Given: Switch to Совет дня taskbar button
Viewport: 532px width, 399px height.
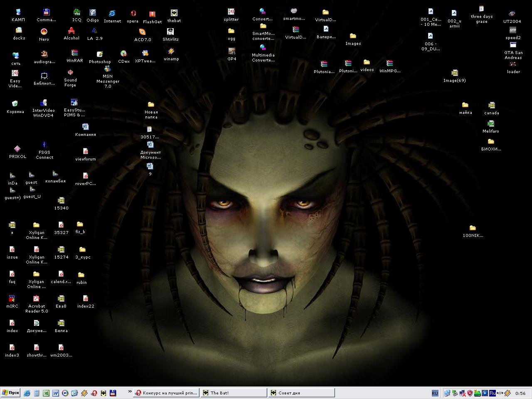Looking at the screenshot, I should point(301,393).
